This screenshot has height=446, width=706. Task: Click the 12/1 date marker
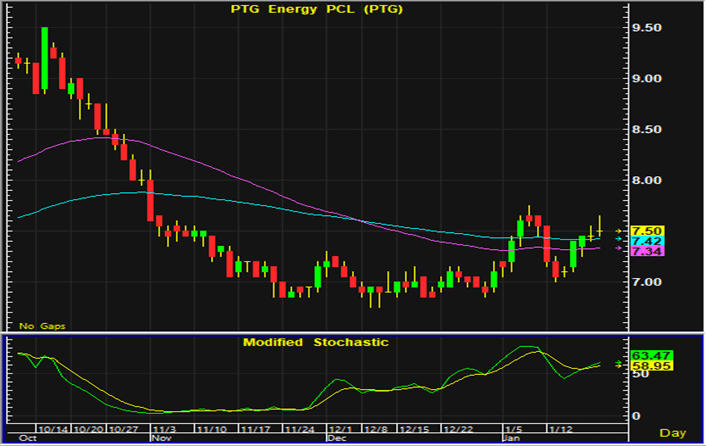tap(340, 429)
